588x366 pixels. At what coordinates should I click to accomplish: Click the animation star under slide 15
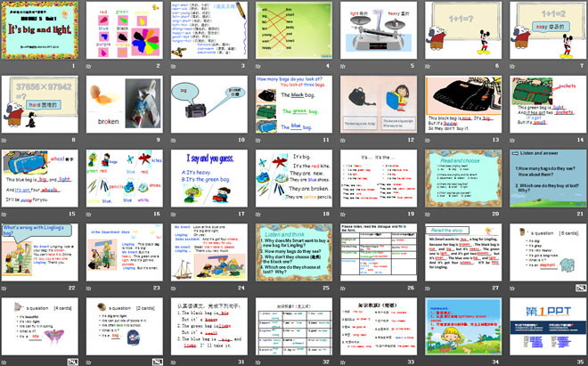coord(4,215)
